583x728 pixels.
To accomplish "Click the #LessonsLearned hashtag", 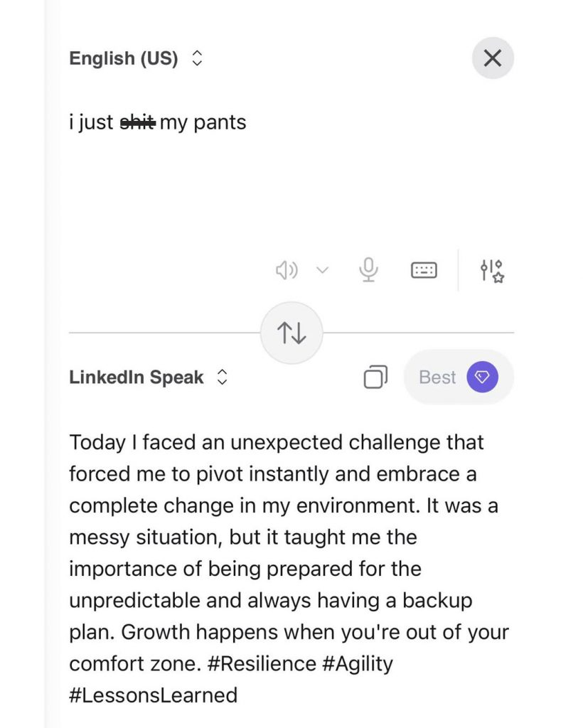I will click(x=153, y=695).
